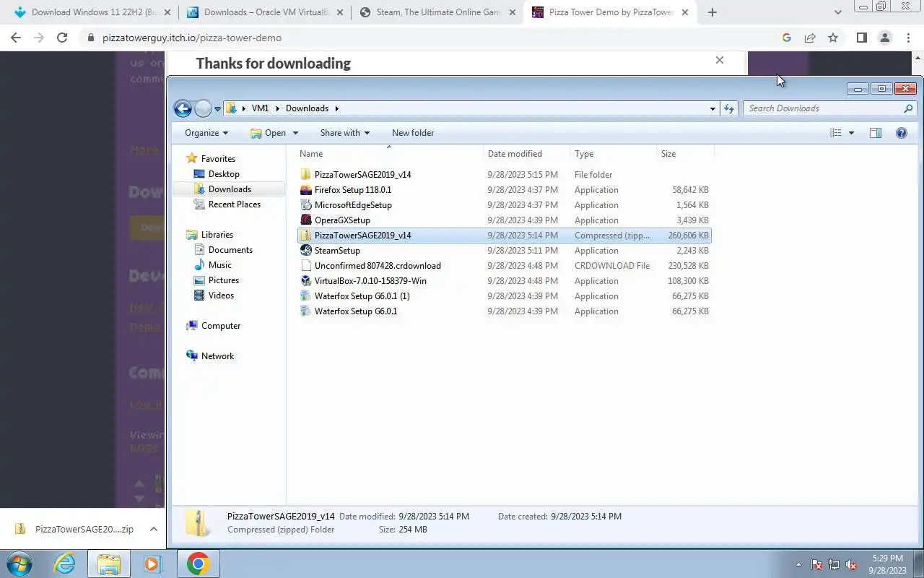The width and height of the screenshot is (924, 578).
Task: Click VM1 in the address breadcrumb
Action: click(x=260, y=108)
